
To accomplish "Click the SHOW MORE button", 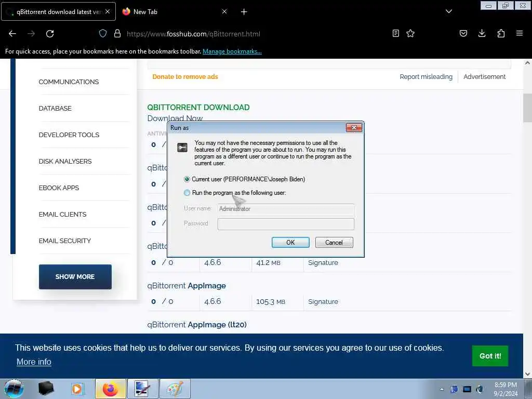I will pyautogui.click(x=75, y=277).
